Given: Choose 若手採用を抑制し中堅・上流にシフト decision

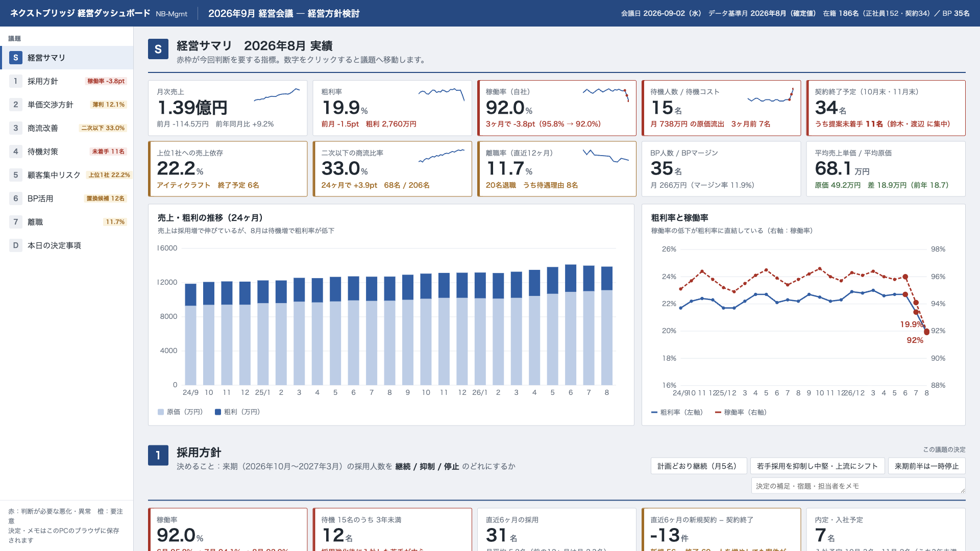Looking at the screenshot, I should (817, 466).
